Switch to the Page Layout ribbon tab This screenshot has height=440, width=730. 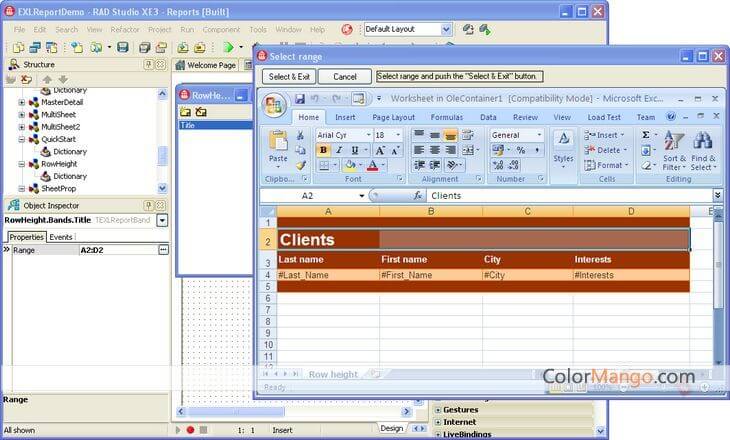point(393,117)
